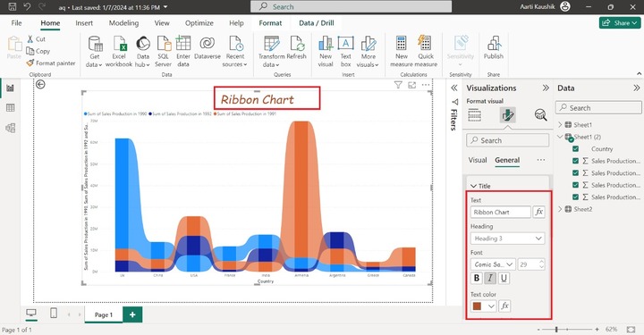Click the Share button
644x335 pixels.
620,23
